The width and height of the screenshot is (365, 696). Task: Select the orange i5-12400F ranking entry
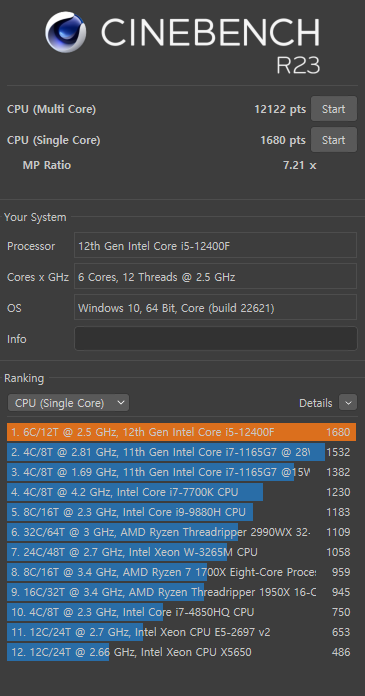click(181, 432)
